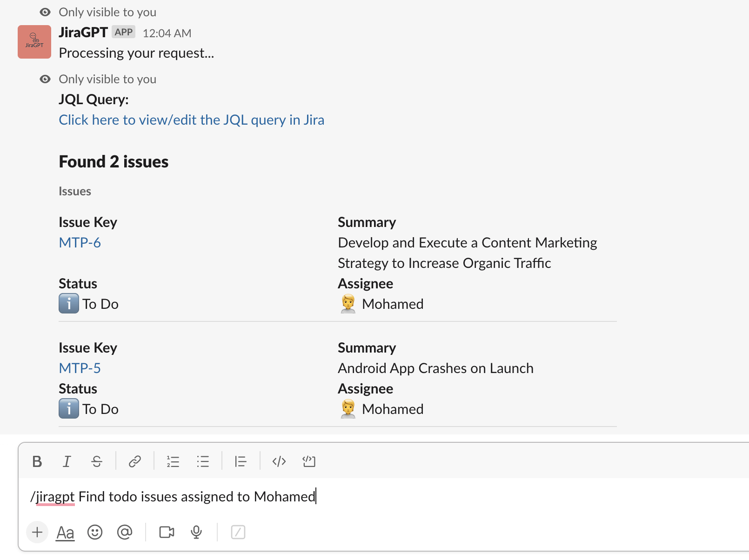
Task: Click the underlined jiragpt command word
Action: point(55,497)
